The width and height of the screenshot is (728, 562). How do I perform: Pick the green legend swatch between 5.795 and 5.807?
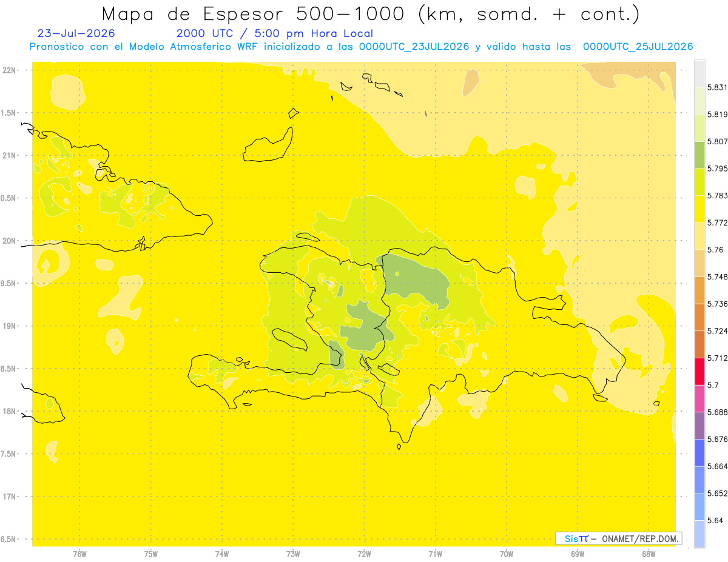point(699,155)
